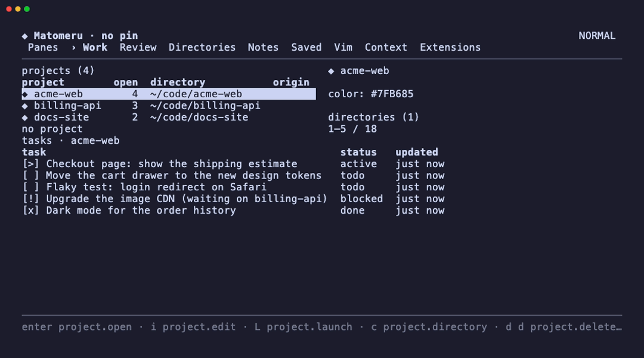Click the text Dark mode for the order history
The width and height of the screenshot is (644, 358).
click(x=141, y=211)
